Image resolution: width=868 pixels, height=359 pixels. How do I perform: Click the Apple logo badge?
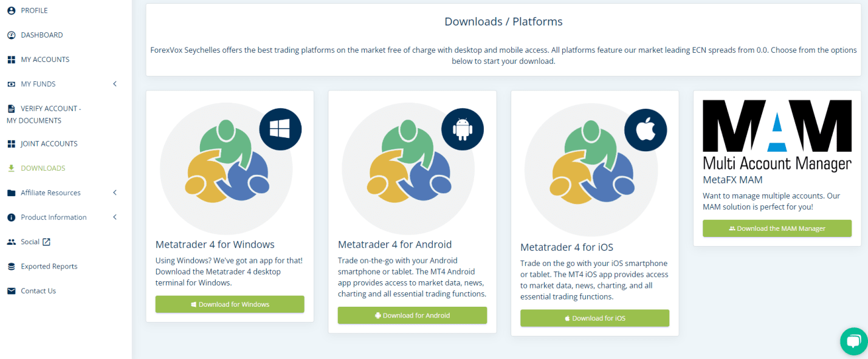pyautogui.click(x=646, y=130)
